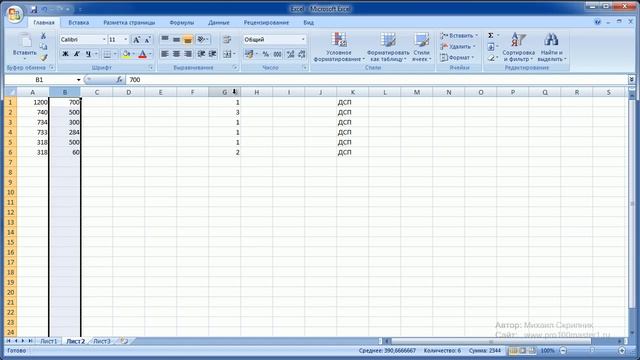Click the Clear eraser icon

491,58
